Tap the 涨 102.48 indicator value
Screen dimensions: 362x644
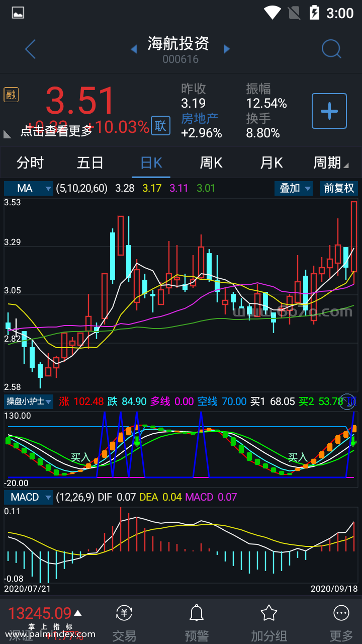tap(81, 401)
